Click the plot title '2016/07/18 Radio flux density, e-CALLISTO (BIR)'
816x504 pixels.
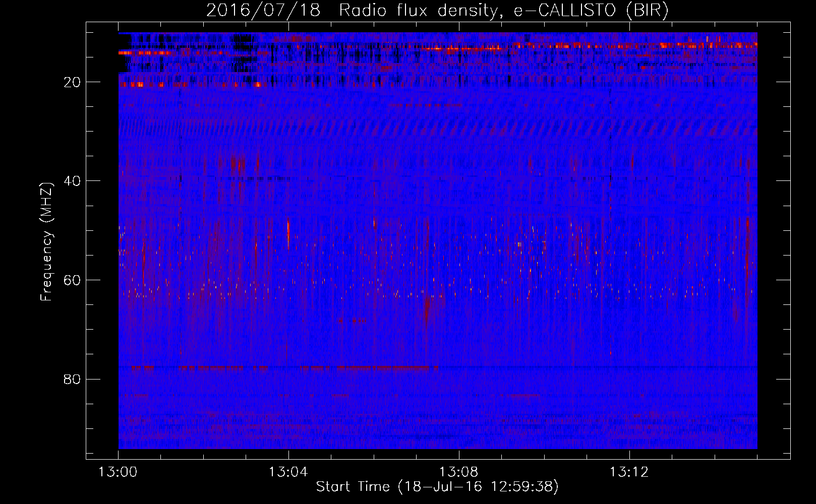(x=437, y=11)
